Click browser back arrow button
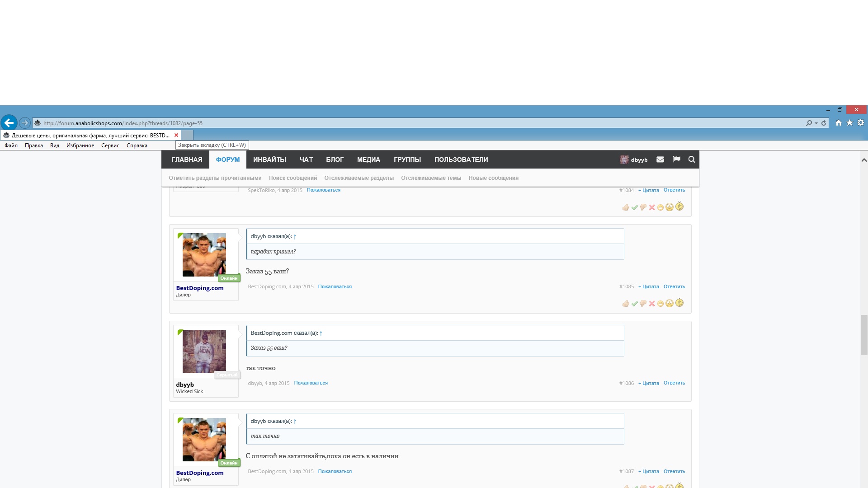Image resolution: width=868 pixels, height=488 pixels. (x=9, y=123)
